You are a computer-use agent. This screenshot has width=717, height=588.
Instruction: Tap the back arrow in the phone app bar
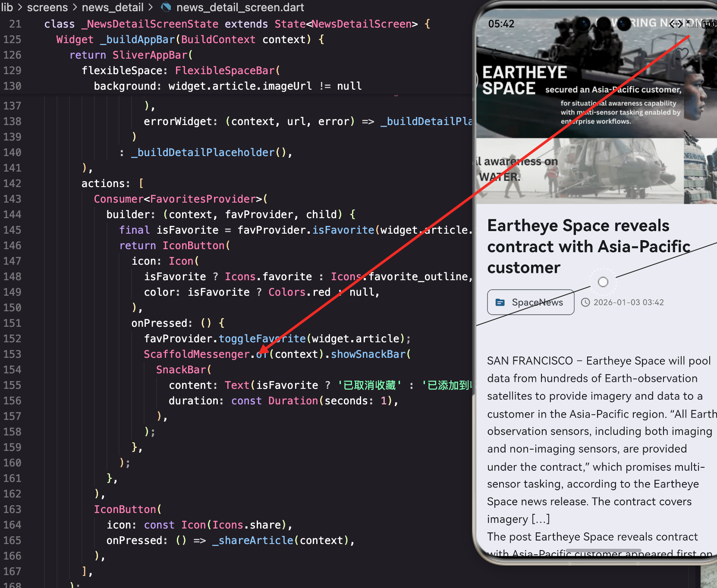point(494,54)
